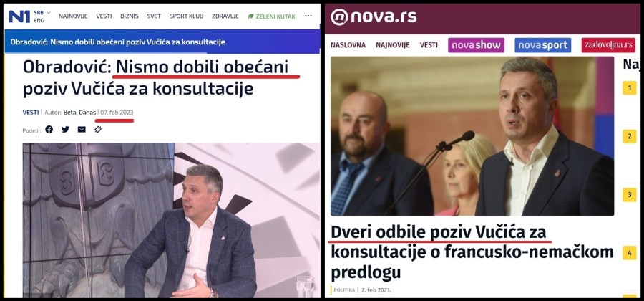644x301 pixels.
Task: Go to Zdravlje section
Action: pyautogui.click(x=225, y=16)
